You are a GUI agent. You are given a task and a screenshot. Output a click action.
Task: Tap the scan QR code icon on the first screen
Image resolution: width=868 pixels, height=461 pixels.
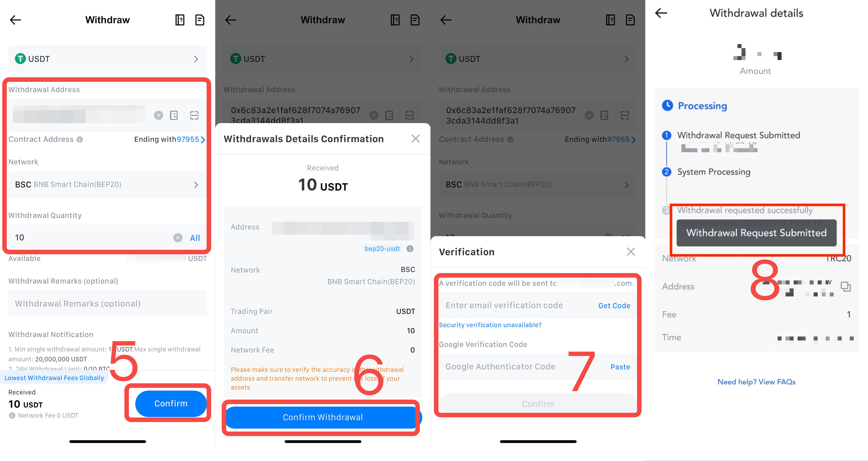[x=194, y=115]
